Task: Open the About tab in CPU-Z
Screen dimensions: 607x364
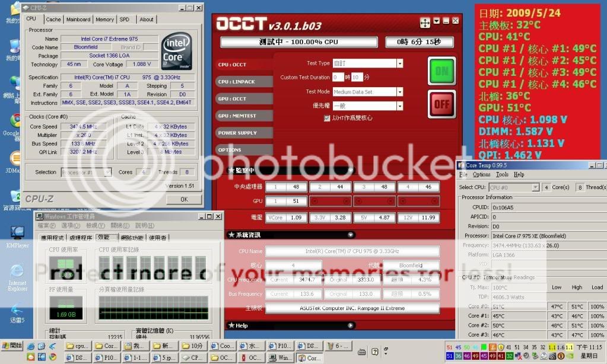Action: (x=147, y=20)
